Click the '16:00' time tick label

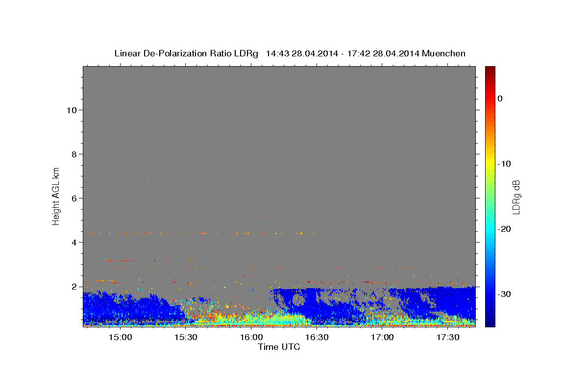point(251,338)
